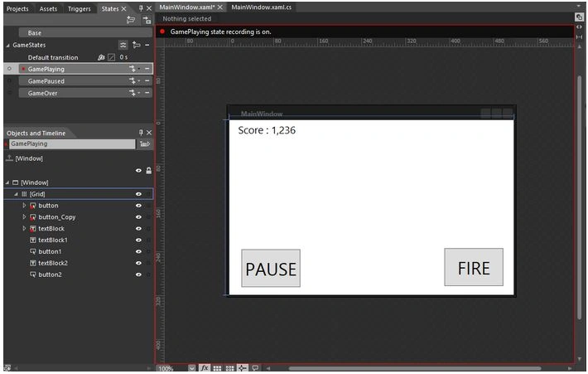Add a state to GameStates group
This screenshot has height=374, width=588.
coord(137,45)
